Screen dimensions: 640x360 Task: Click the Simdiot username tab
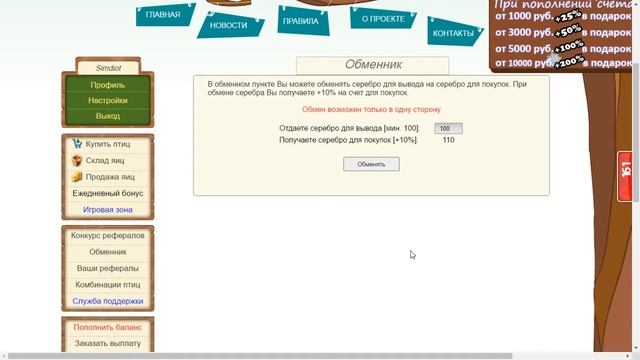click(108, 68)
